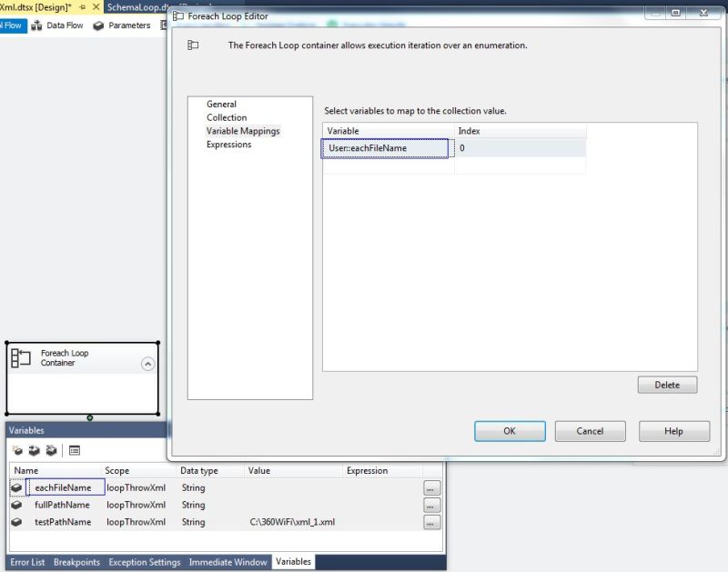Open the Variable Grid Options icon
Screen dimensions: 728x572
(x=76, y=449)
